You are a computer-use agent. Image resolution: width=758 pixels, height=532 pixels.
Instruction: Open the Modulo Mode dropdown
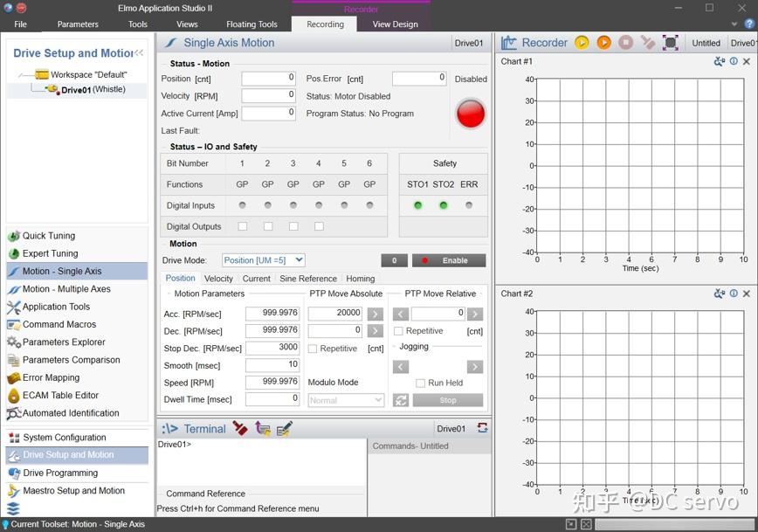346,400
